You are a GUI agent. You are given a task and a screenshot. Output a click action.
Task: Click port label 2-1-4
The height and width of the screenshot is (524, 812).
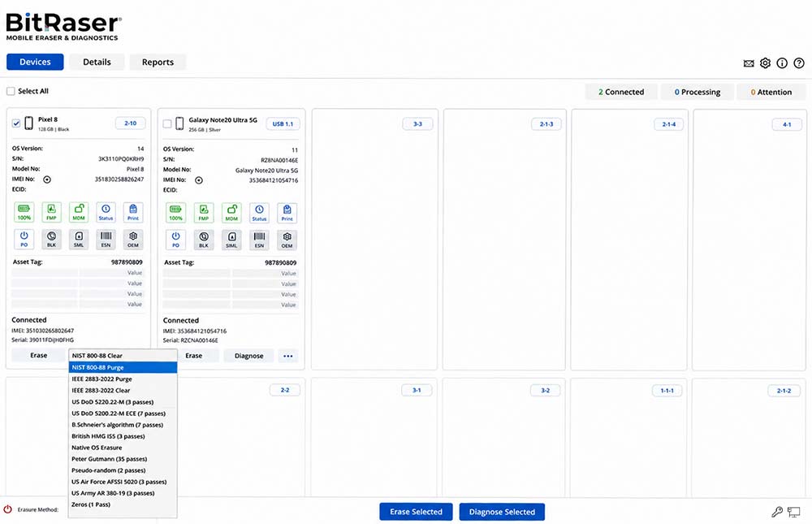668,124
